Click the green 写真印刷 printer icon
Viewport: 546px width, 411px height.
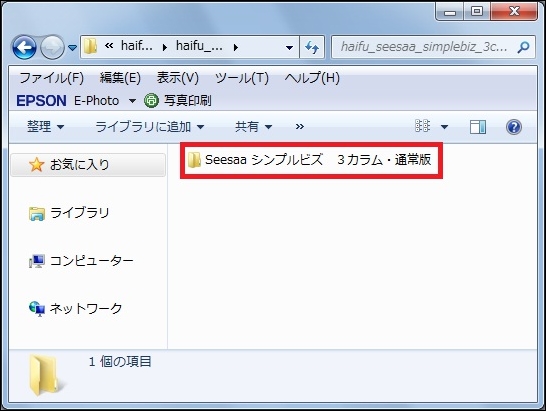(151, 101)
